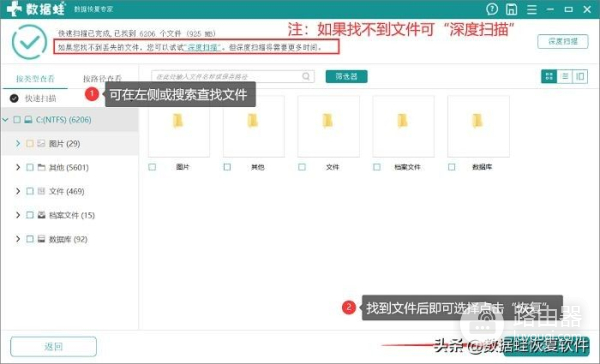Select the 快速扫描 entry in sidebar
This screenshot has width=600, height=364.
[41, 98]
